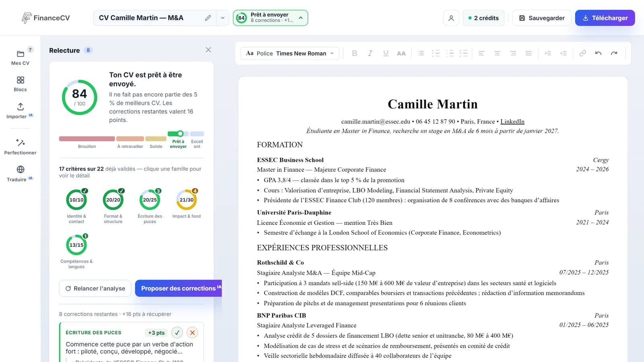Click the Stagiaire Analyste Leveraged Finance line
The height and width of the screenshot is (362, 644).
pyautogui.click(x=307, y=325)
